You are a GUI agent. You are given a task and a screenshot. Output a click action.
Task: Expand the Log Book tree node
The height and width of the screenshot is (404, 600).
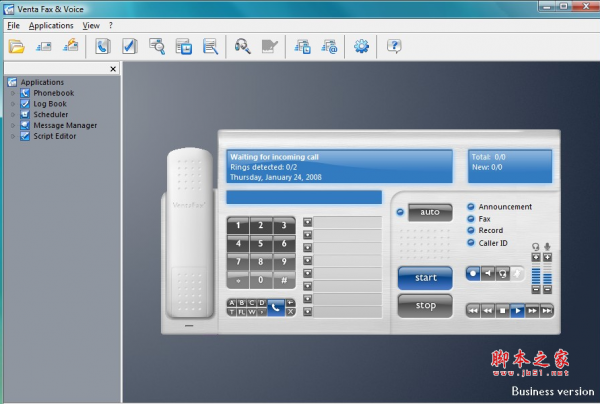coord(13,104)
